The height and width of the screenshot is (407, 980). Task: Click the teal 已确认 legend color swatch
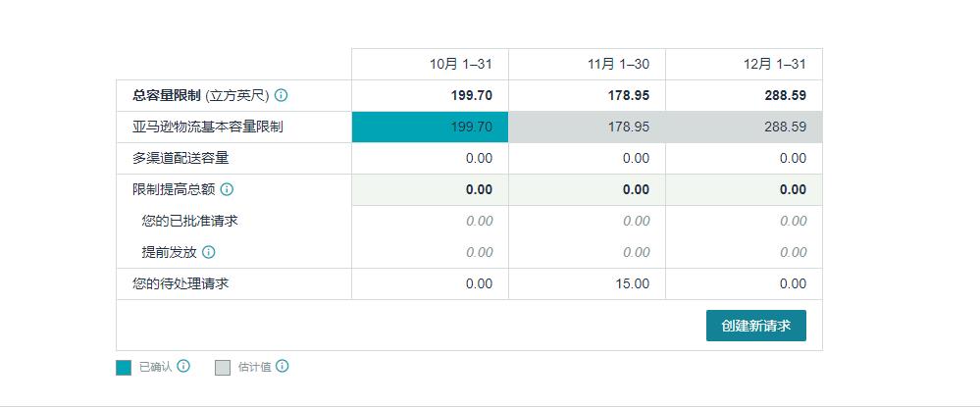(x=124, y=368)
